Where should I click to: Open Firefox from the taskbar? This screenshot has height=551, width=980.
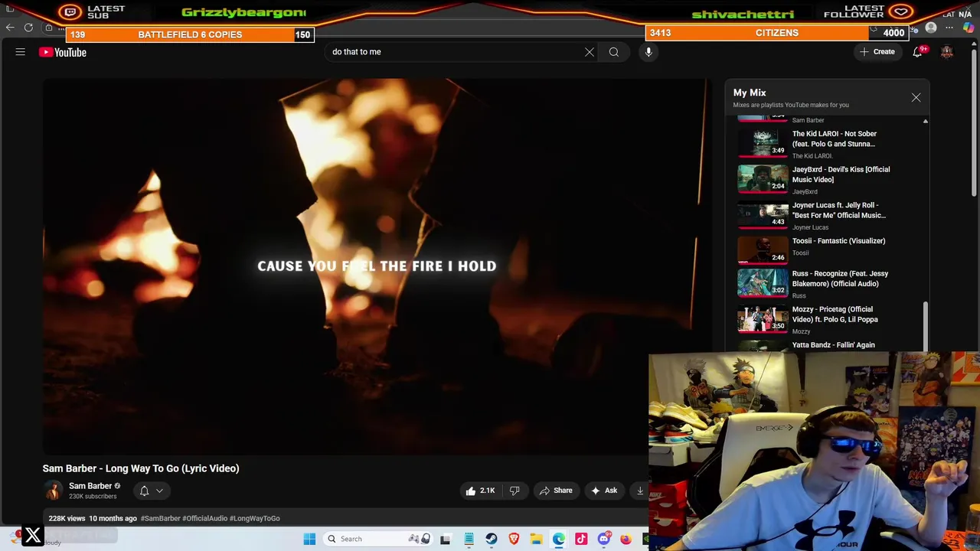click(x=626, y=539)
